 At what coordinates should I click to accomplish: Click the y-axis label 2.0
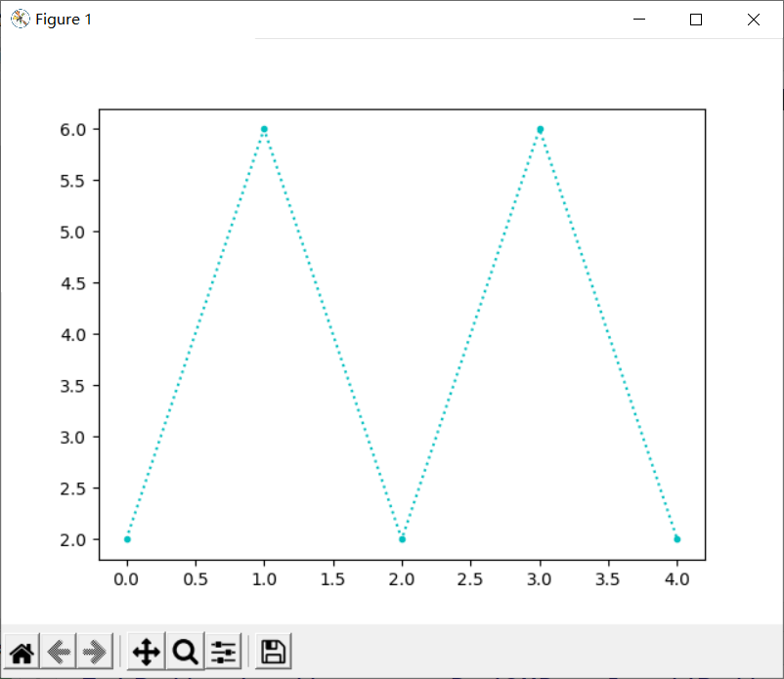tap(73, 540)
